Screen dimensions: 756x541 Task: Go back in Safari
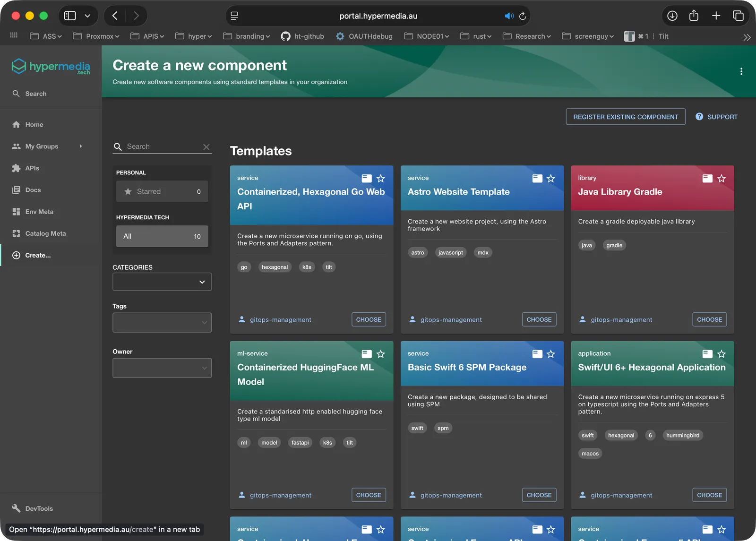(115, 16)
